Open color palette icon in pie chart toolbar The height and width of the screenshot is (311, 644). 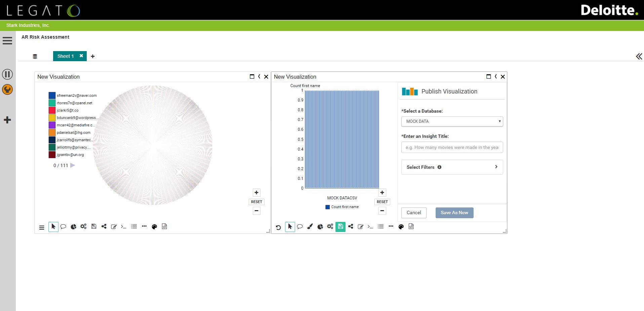coord(154,227)
